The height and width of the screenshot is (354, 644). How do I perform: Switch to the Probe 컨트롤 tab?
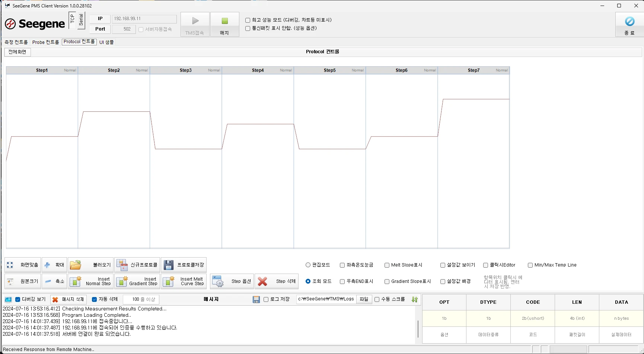point(45,42)
